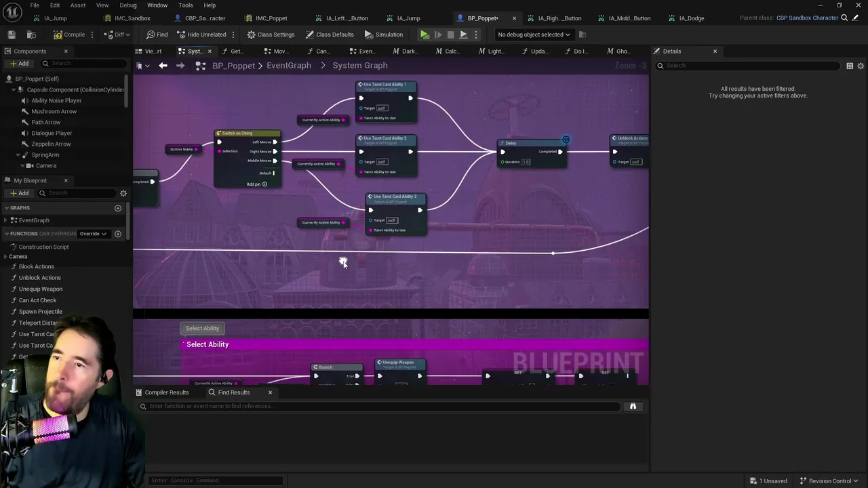
Task: Click the find in all blueprints binoculars icon
Action: [x=633, y=406]
